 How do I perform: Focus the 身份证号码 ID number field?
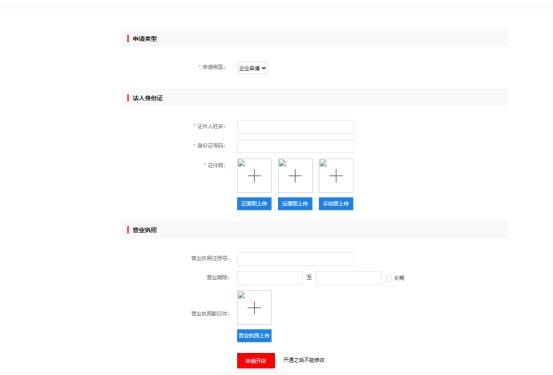296,146
